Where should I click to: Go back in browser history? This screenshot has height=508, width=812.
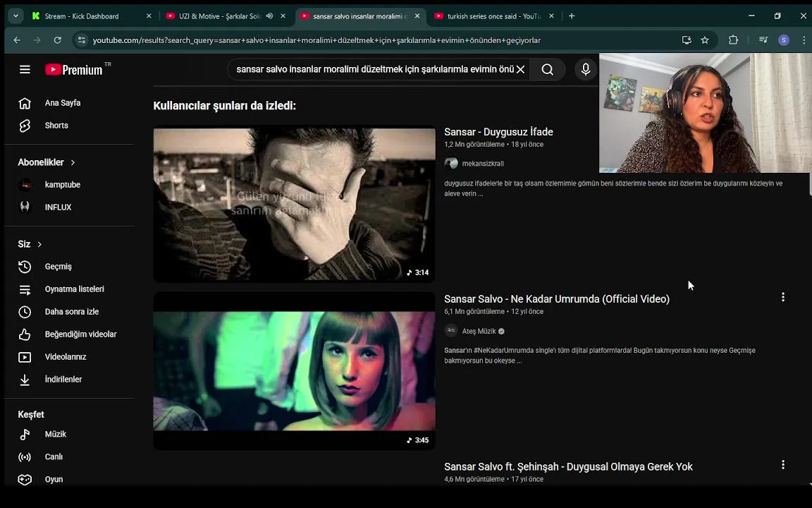[17, 40]
